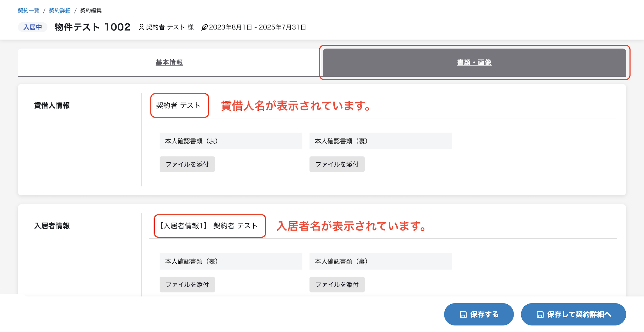Image resolution: width=644 pixels, height=332 pixels.
Task: Click the 保存する button
Action: (479, 314)
